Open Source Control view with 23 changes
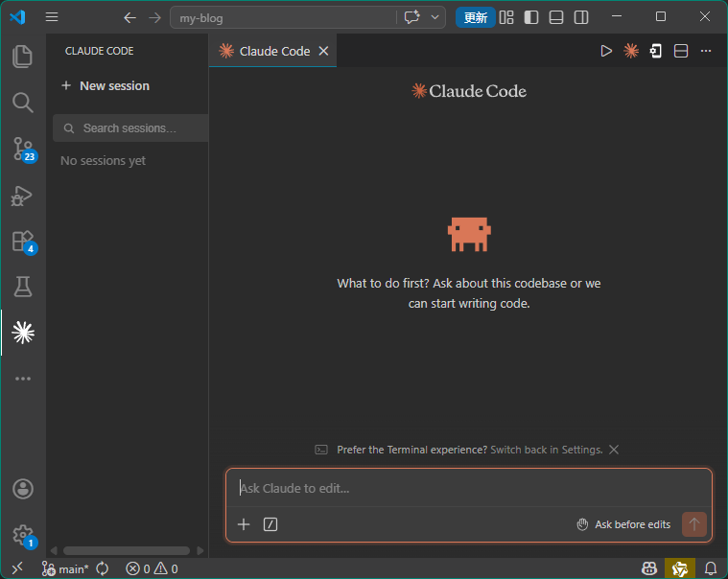The height and width of the screenshot is (579, 728). (23, 149)
